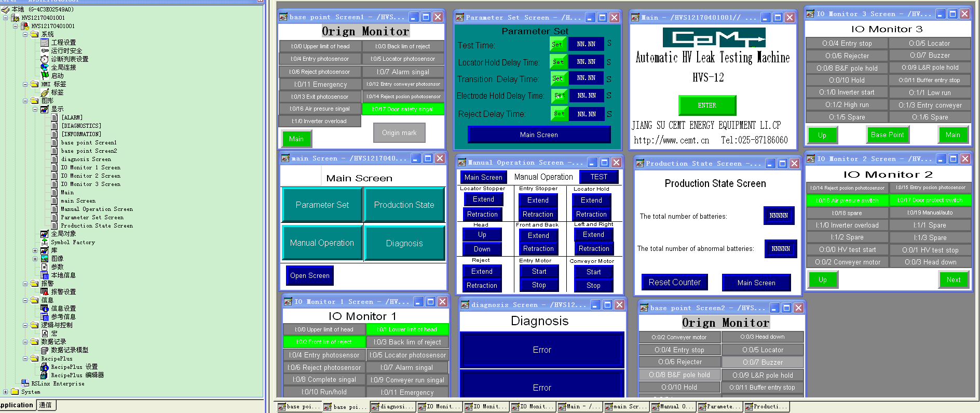Click the 启动 green flag icon
Viewport: 980px width, 413px height.
click(45, 76)
